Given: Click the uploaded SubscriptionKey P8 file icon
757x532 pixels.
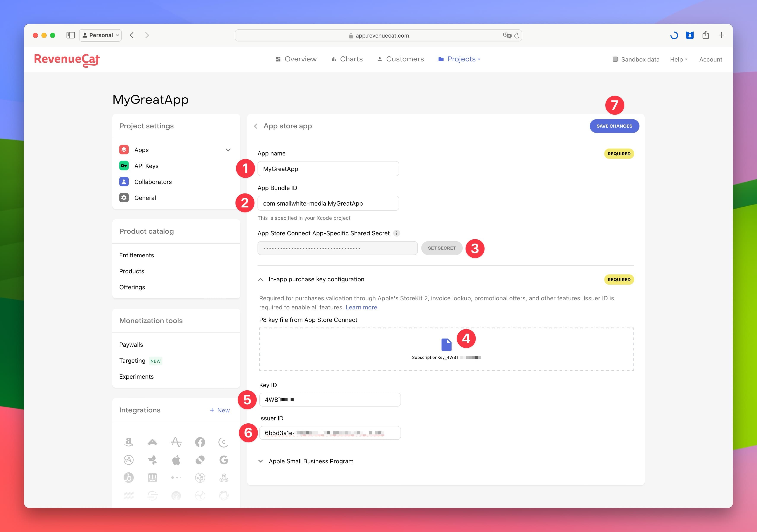Looking at the screenshot, I should 446,345.
